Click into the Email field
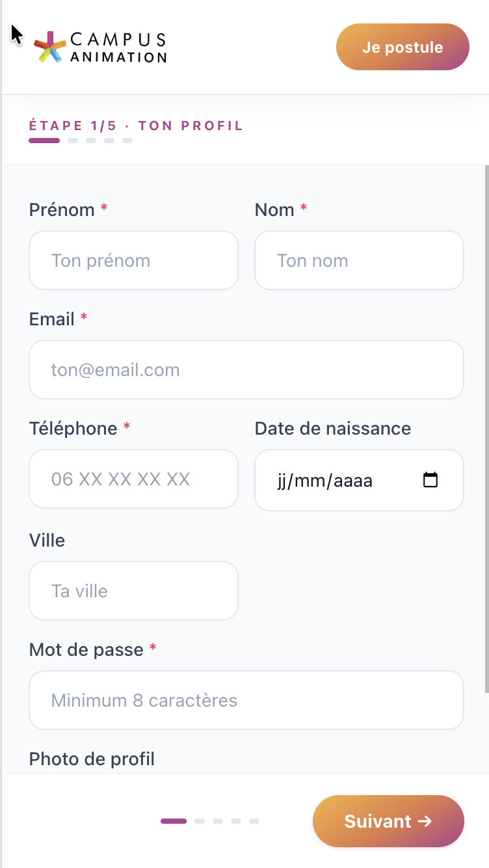The height and width of the screenshot is (868, 489). tap(246, 370)
